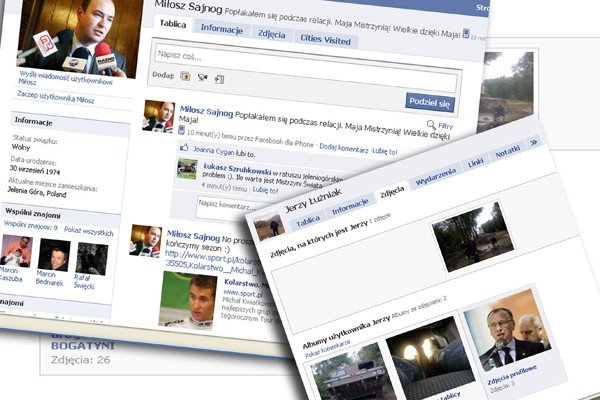Viewport: 600px width, 400px height.
Task: Click Miłosz Sajnog's name on 'kończymy sezon' post
Action: pyautogui.click(x=193, y=236)
